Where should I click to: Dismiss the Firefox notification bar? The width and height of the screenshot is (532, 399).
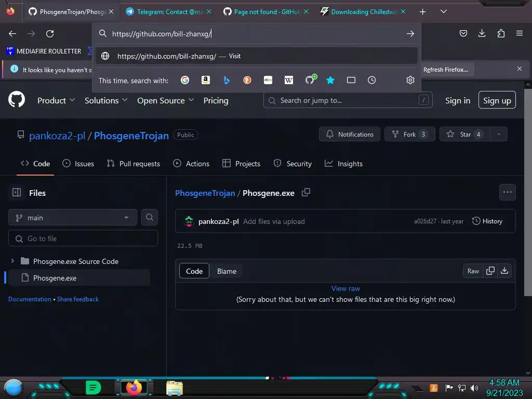pyautogui.click(x=520, y=69)
